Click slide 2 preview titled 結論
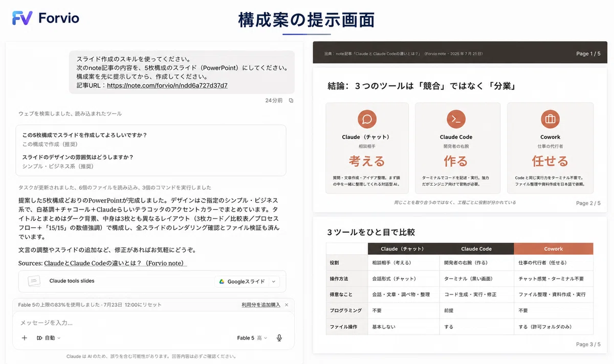Image resolution: width=614 pixels, height=364 pixels. coord(460,140)
